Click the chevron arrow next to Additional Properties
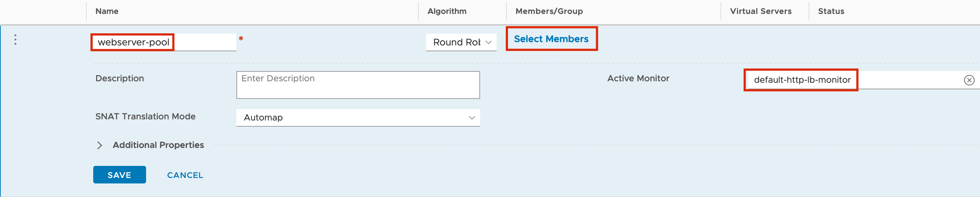This screenshot has height=197, width=980. [x=100, y=145]
